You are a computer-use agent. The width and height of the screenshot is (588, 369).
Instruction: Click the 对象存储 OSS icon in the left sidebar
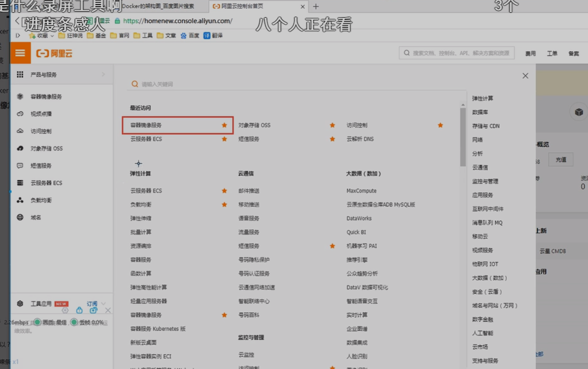(20, 148)
